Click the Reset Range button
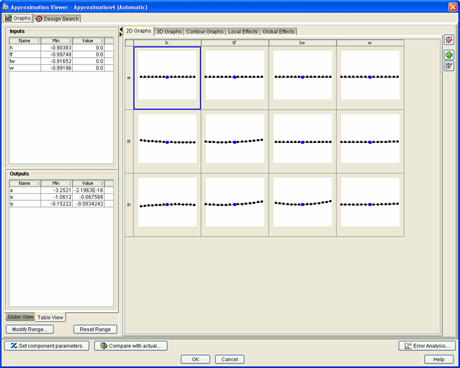This screenshot has height=368, width=460. click(95, 329)
